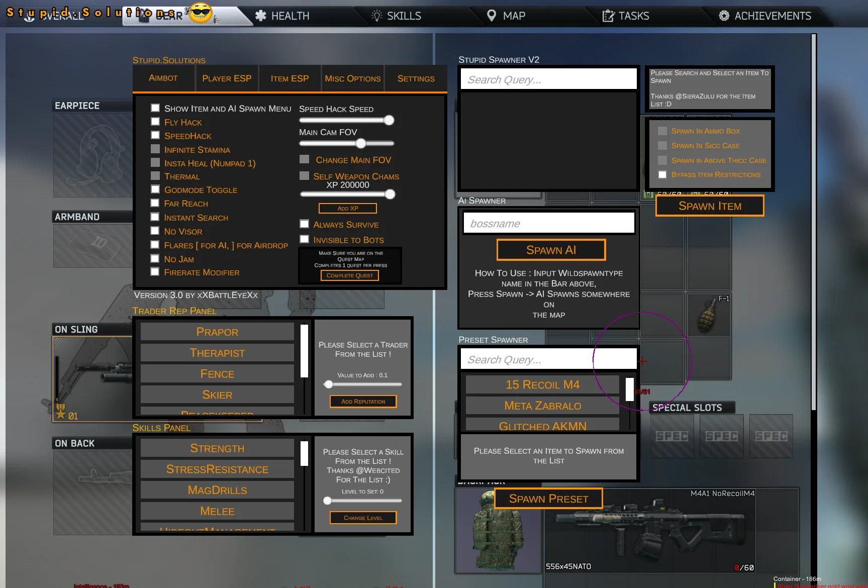Toggle Godmode Toggle checkbox
The image size is (868, 588).
click(x=155, y=189)
